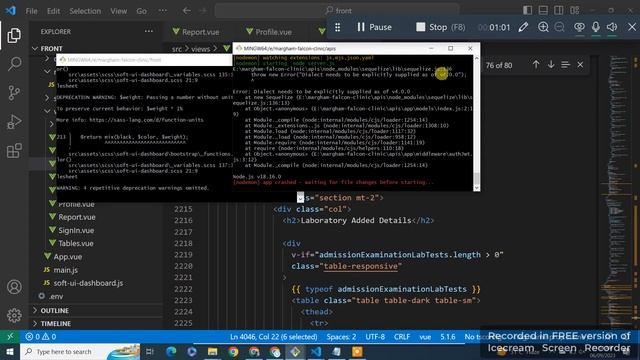Toggle the recorder system audio speaker
Viewport: 640px width, 360px height.
point(612,27)
